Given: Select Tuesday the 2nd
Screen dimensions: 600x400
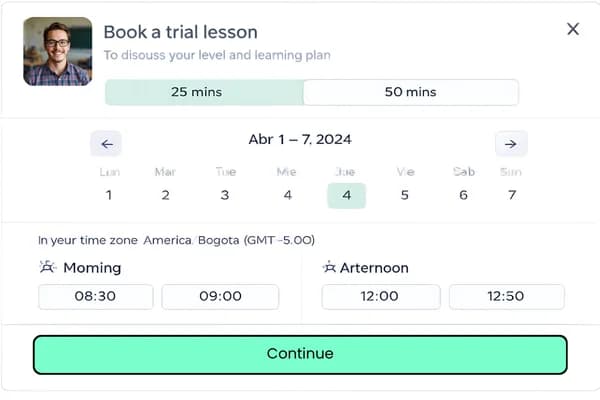Looking at the screenshot, I should (x=165, y=195).
